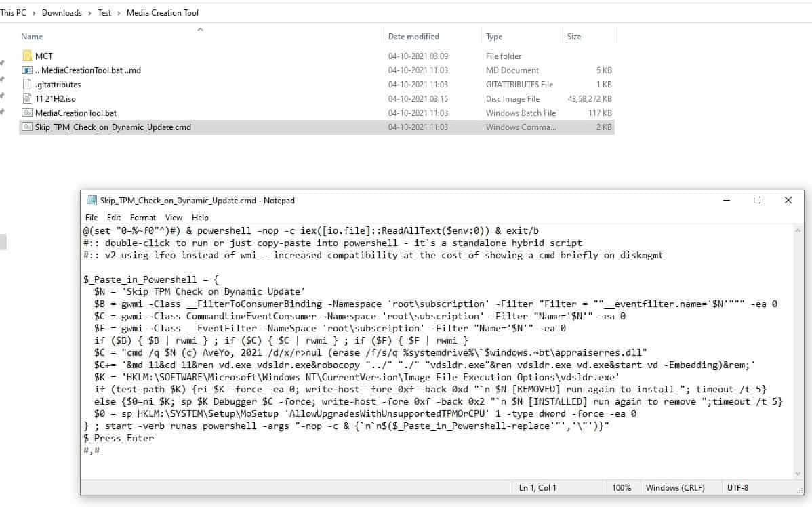812x507 pixels.
Task: Click the 'Windows Comma...' type cell
Action: point(521,127)
